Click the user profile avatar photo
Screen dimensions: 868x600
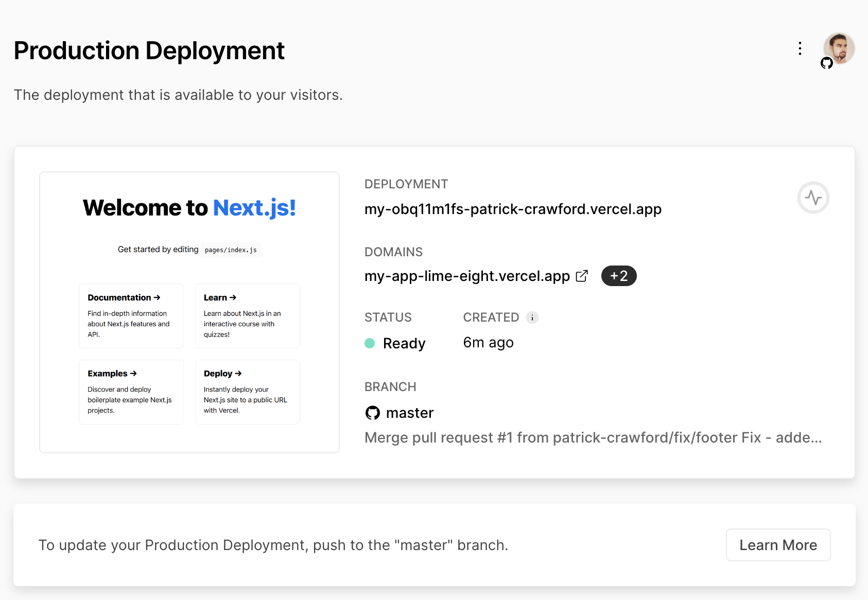pyautogui.click(x=839, y=48)
